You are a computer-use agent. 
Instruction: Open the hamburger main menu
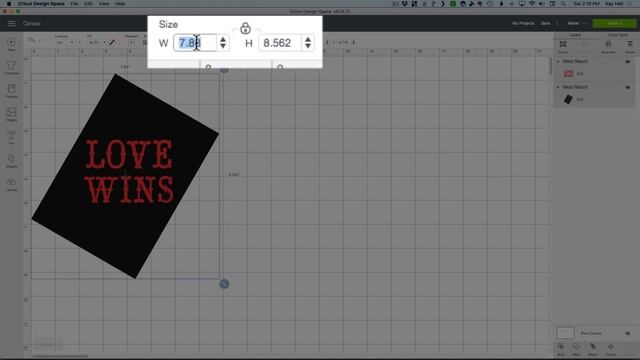[x=11, y=23]
